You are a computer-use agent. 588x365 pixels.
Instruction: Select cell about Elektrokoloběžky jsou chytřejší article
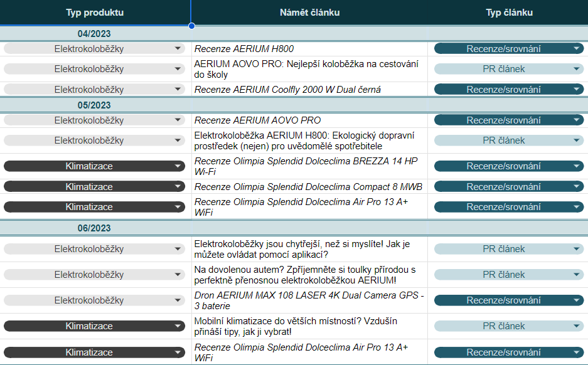pyautogui.click(x=310, y=249)
